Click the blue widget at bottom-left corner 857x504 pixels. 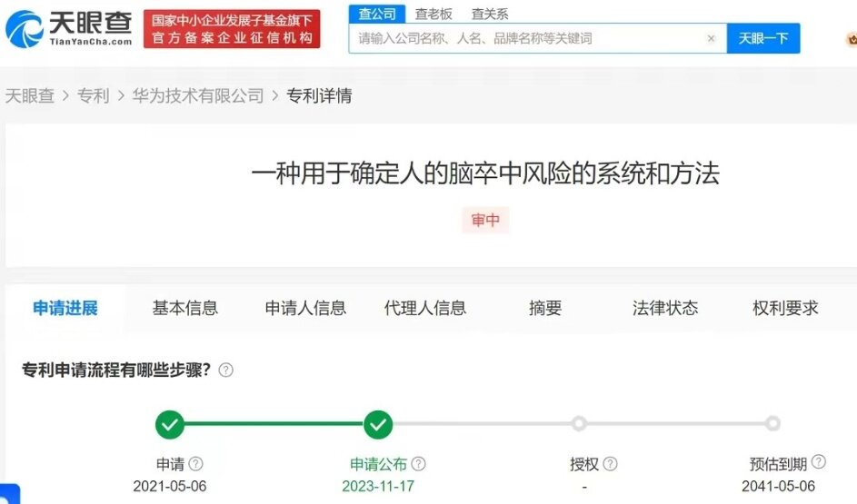[x=9, y=494]
